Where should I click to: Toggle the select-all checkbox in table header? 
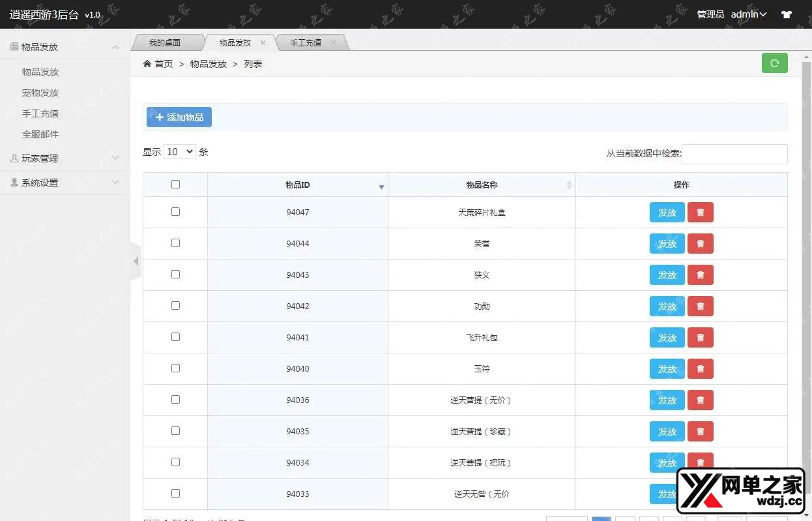(175, 185)
